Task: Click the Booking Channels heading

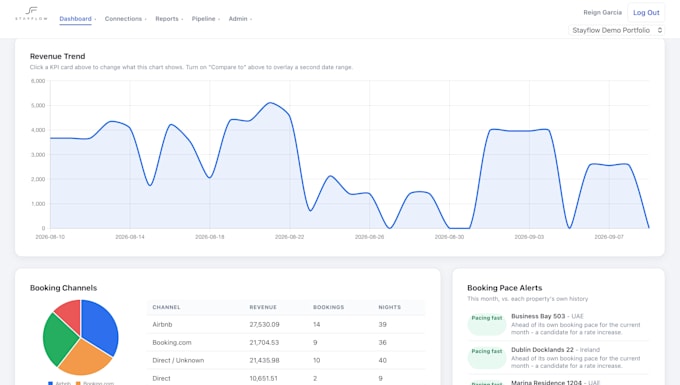Action: (63, 288)
